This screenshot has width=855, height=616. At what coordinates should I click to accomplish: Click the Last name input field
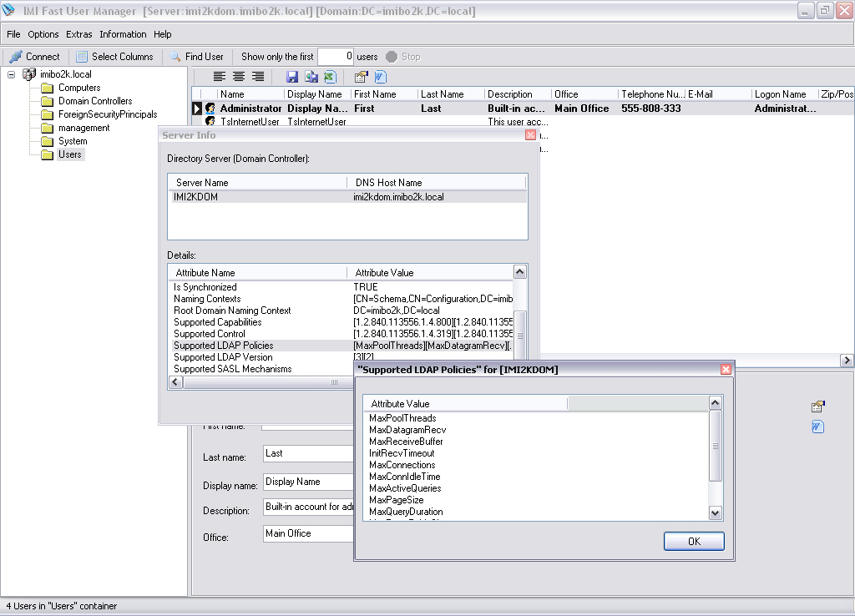pyautogui.click(x=308, y=453)
